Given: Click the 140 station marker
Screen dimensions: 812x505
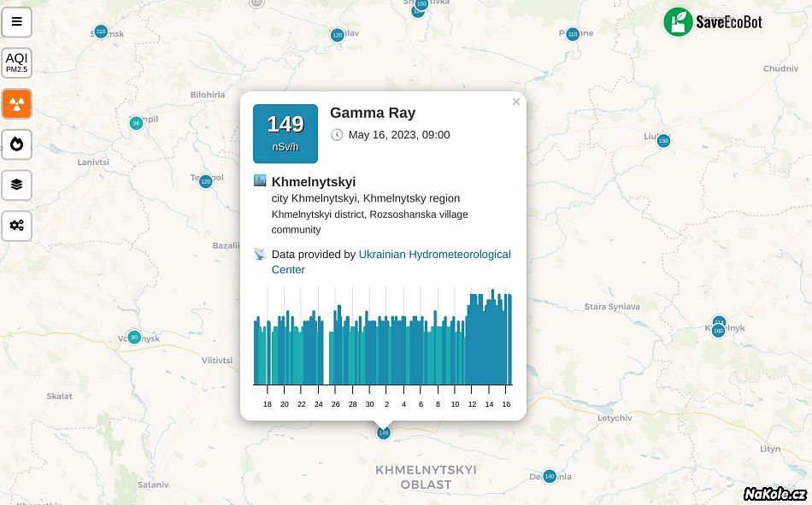Looking at the screenshot, I should [550, 476].
